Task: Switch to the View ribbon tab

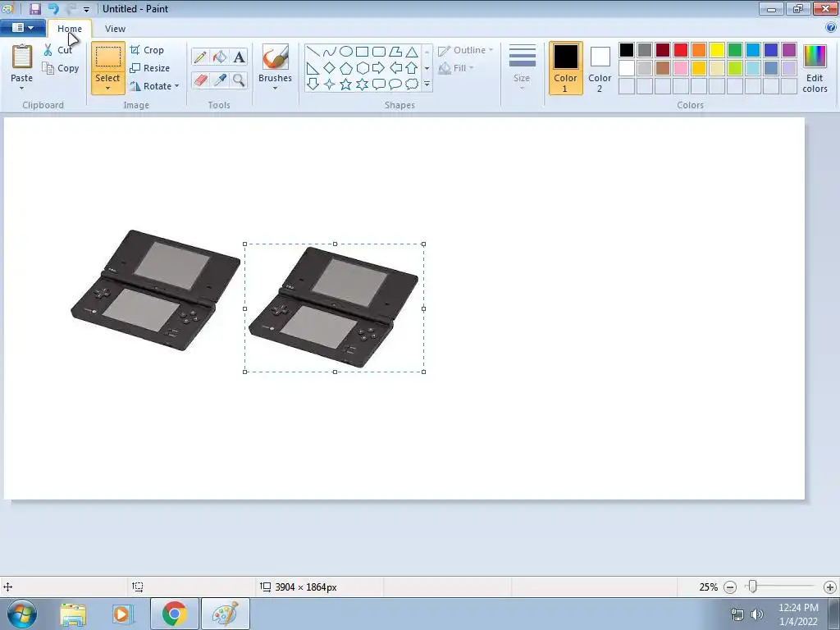Action: click(115, 29)
